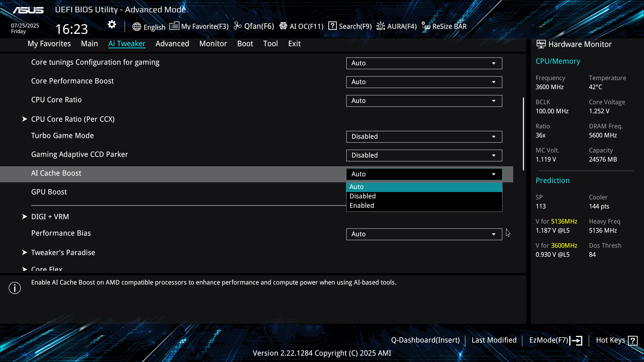
Task: Click the Prediction section heading
Action: [x=552, y=181]
